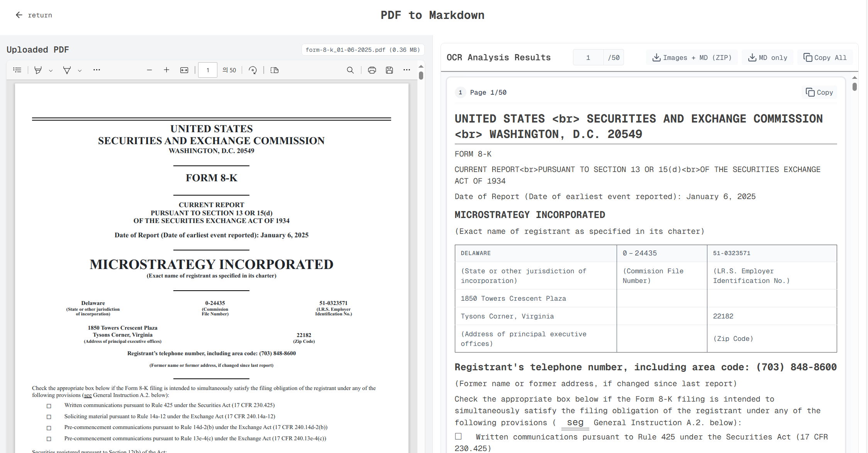
Task: Expand the draw pen options dropdown arrow
Action: (x=80, y=71)
